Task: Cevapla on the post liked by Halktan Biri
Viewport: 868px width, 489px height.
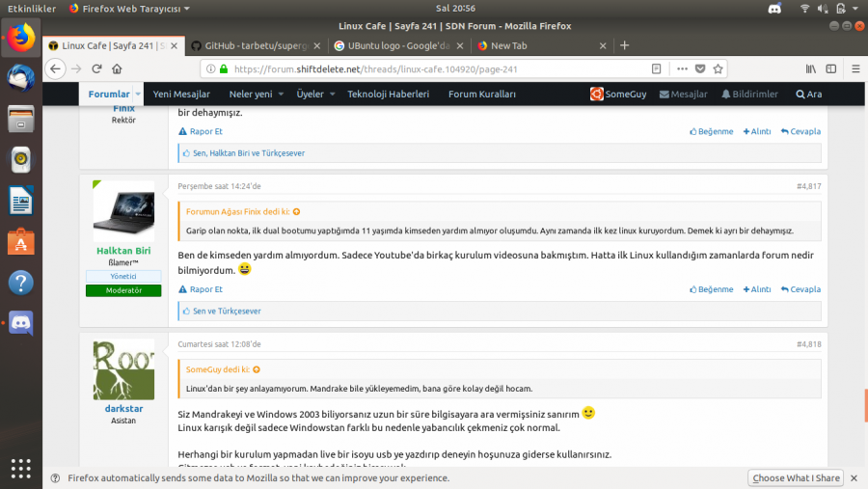Action: pos(800,131)
